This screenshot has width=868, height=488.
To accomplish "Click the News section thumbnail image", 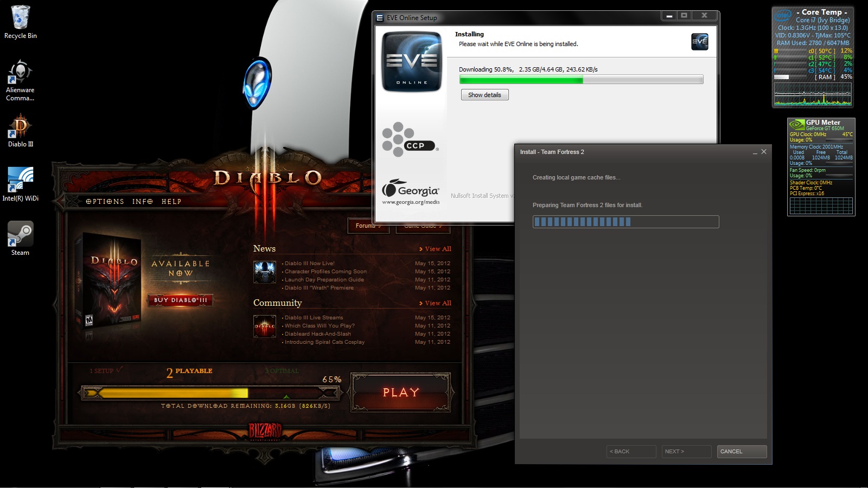I will [x=265, y=272].
